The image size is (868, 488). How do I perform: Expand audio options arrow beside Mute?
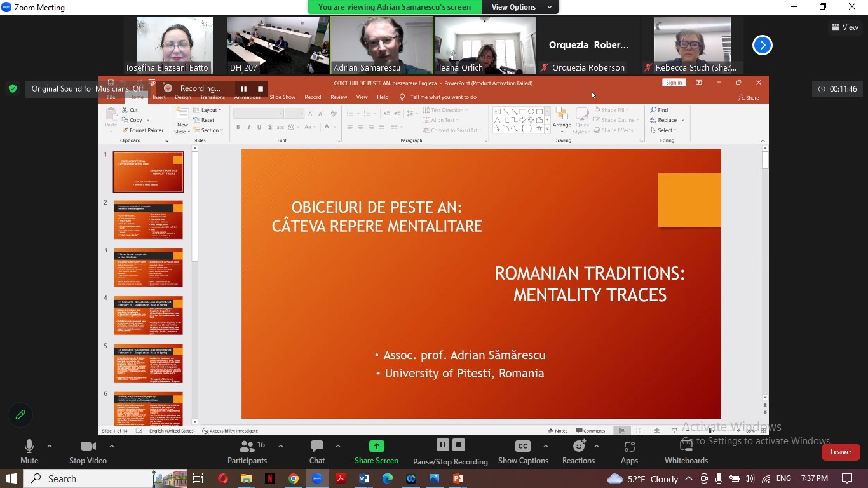click(50, 446)
